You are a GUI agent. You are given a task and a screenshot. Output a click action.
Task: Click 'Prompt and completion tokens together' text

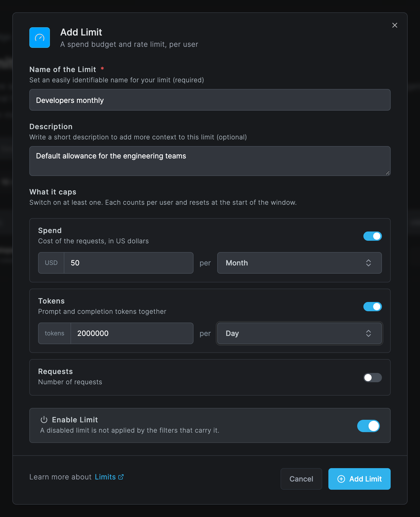click(102, 311)
